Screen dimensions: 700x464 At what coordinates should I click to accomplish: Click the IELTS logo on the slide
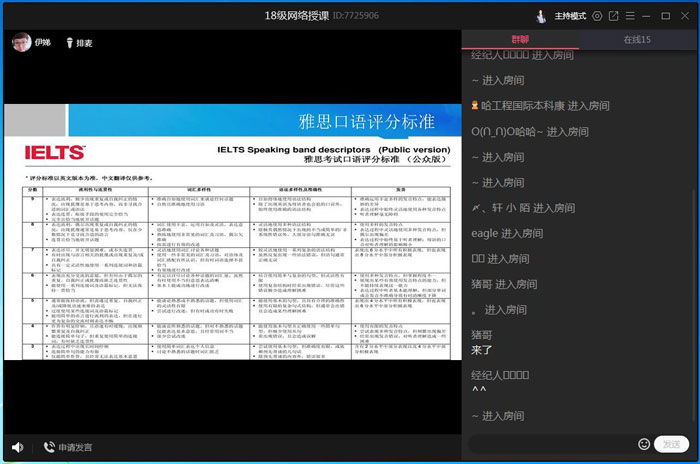55,152
